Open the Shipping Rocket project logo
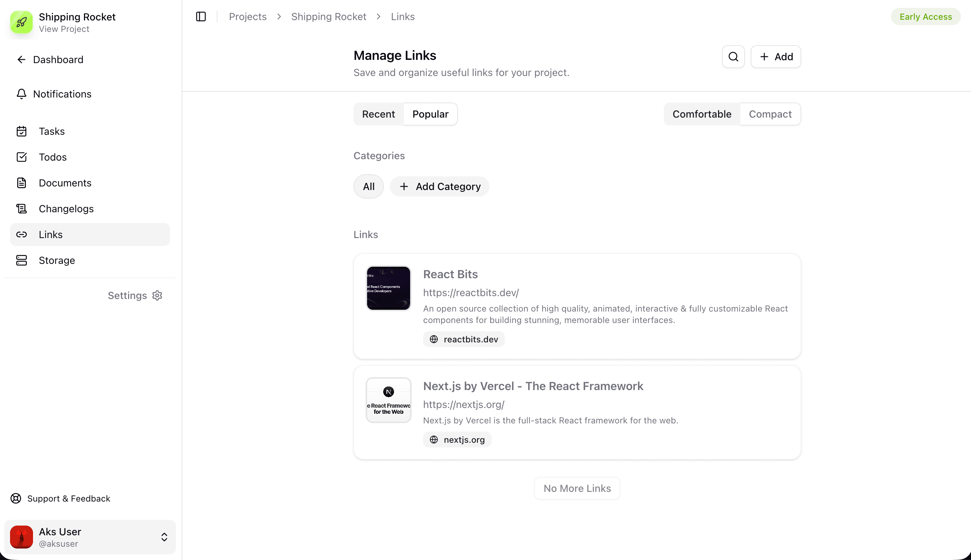The image size is (971, 560). tap(22, 22)
